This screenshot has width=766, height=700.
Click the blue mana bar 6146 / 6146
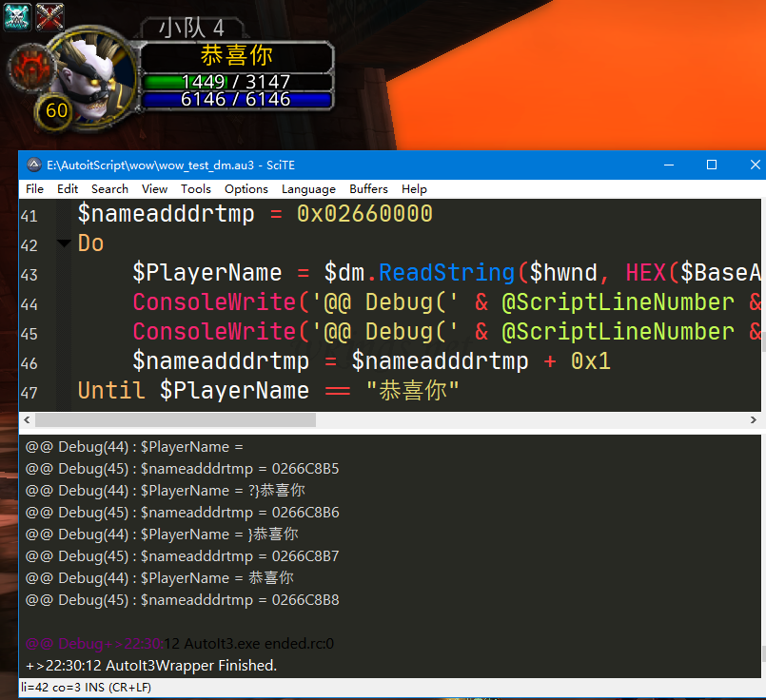pyautogui.click(x=236, y=100)
